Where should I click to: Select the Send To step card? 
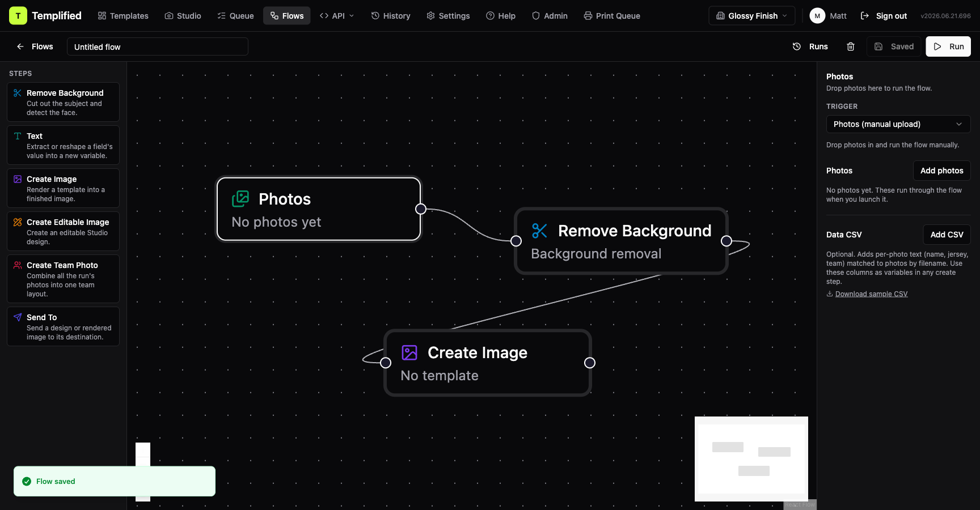click(x=63, y=326)
